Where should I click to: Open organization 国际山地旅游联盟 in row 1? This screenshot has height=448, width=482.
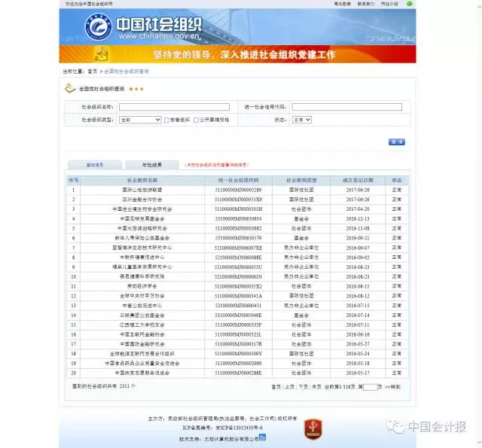click(x=142, y=190)
